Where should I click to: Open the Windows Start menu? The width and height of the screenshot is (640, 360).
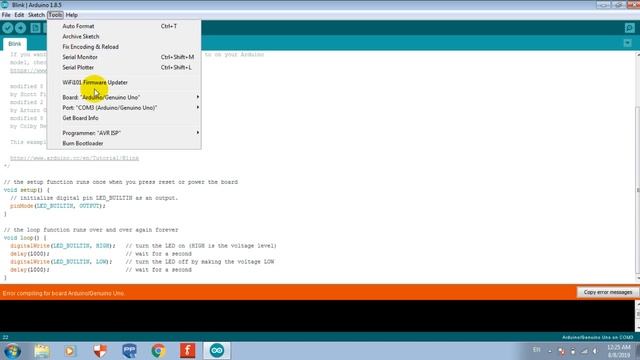(x=12, y=351)
